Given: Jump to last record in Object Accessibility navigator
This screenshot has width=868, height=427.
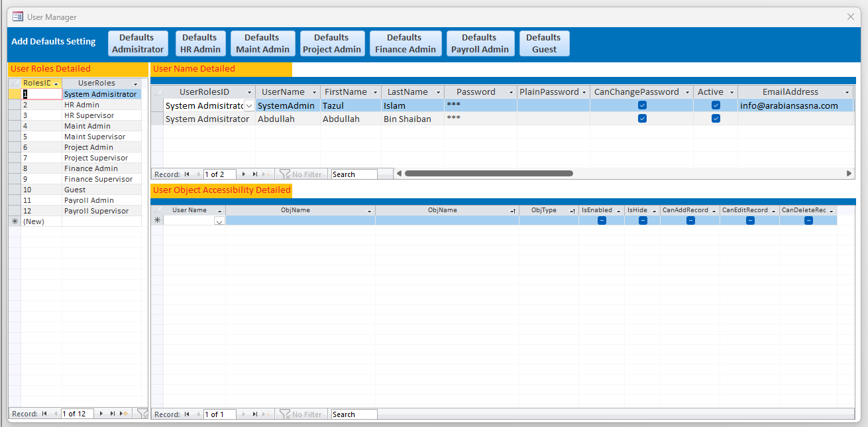Looking at the screenshot, I should (255, 414).
